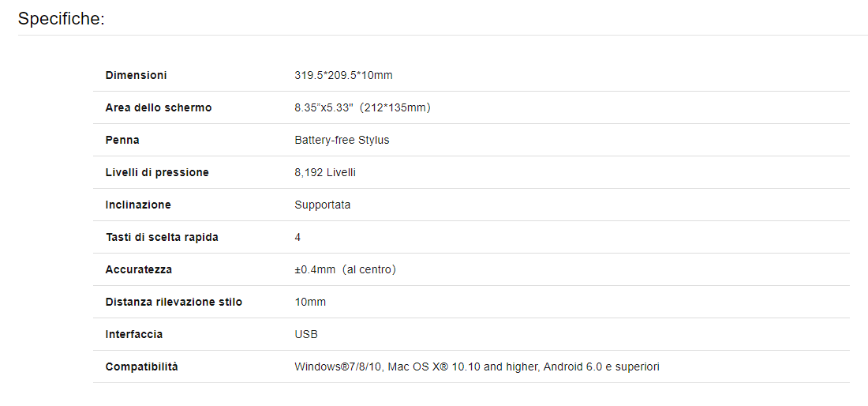The height and width of the screenshot is (406, 868).
Task: Click the Battery-free Stylus text
Action: 342,140
